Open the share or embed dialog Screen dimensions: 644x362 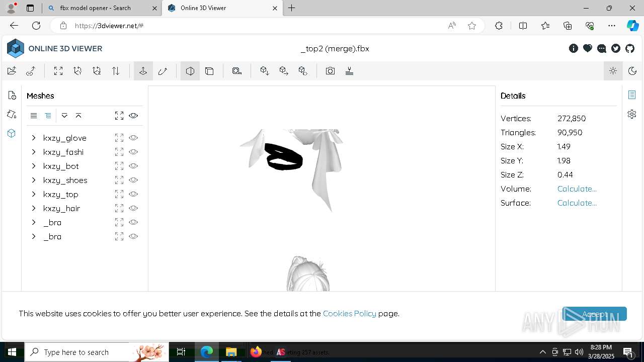click(303, 71)
